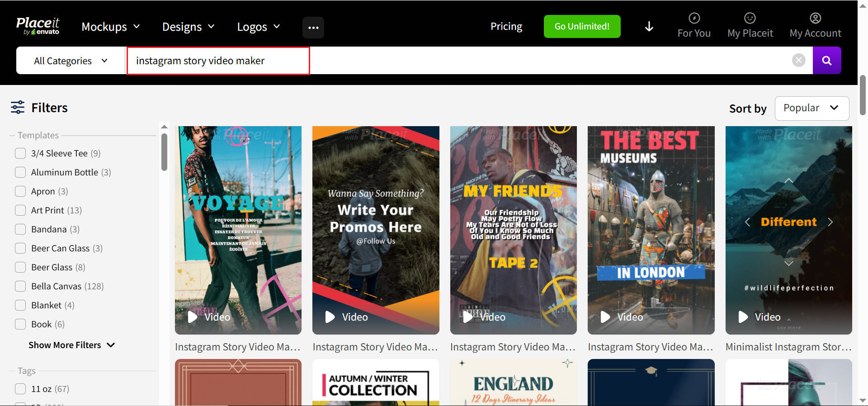868x406 pixels.
Task: Expand Show More Filters
Action: point(72,345)
